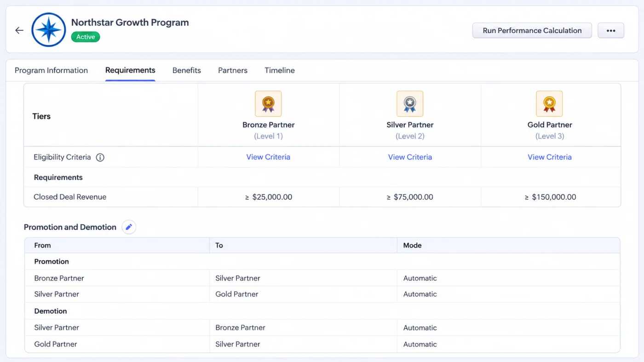Click Bronze Partner in demotion To column
The width and height of the screenshot is (644, 362).
(x=240, y=328)
